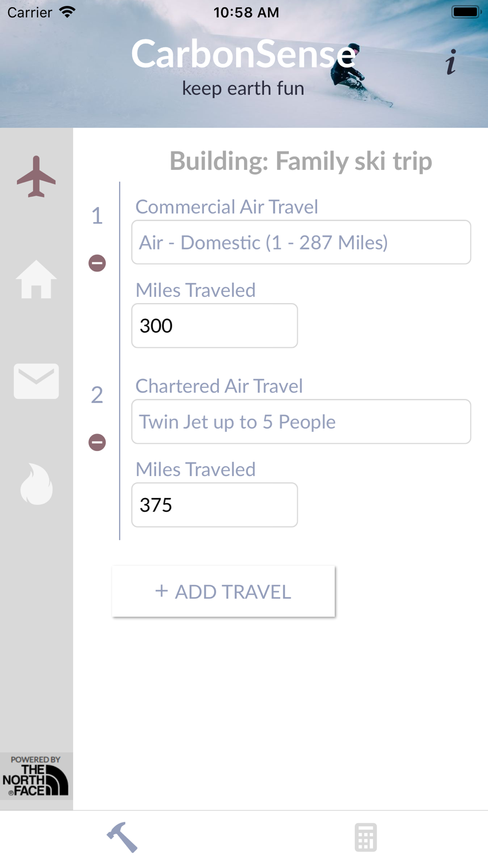Switch to the hammer build tab

click(x=122, y=837)
